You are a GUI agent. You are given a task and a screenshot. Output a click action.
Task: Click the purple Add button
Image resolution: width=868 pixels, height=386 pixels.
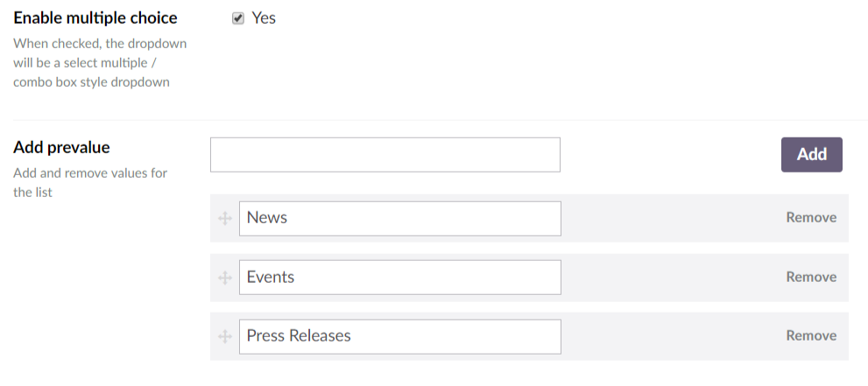pyautogui.click(x=812, y=155)
